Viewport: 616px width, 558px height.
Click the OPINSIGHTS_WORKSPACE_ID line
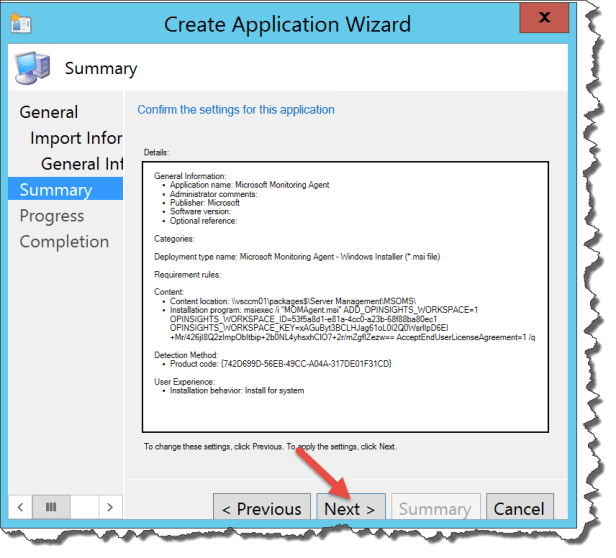point(303,319)
